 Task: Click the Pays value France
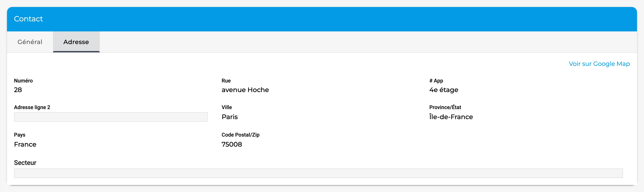tap(25, 144)
